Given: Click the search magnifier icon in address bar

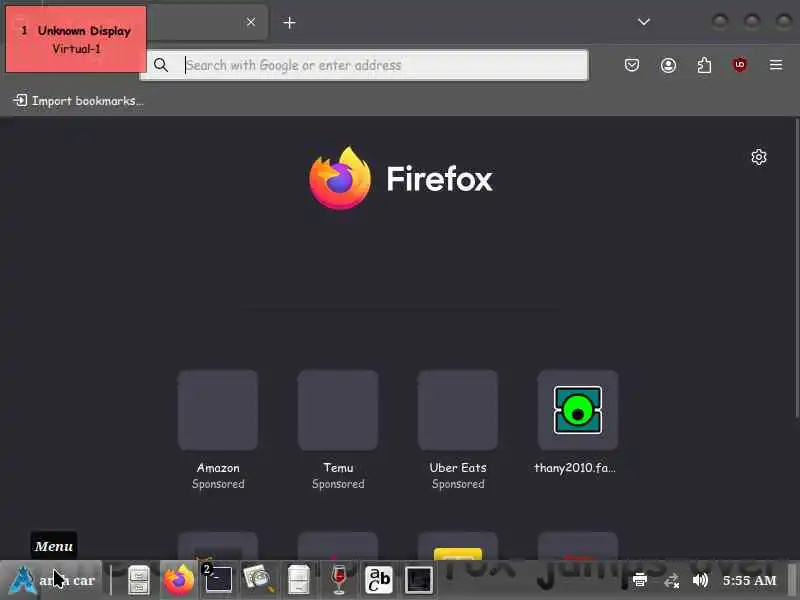Looking at the screenshot, I should (161, 65).
